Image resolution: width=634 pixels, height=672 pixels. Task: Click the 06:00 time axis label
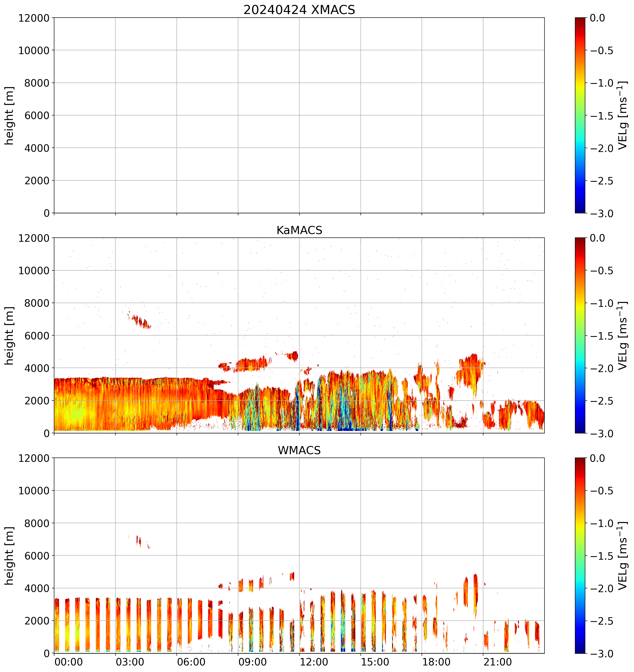tap(191, 662)
